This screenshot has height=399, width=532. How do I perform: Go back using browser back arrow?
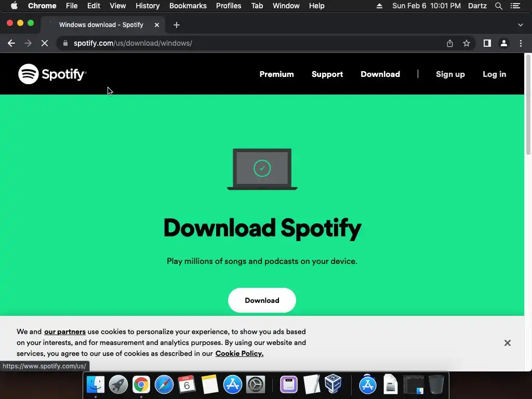[11, 43]
